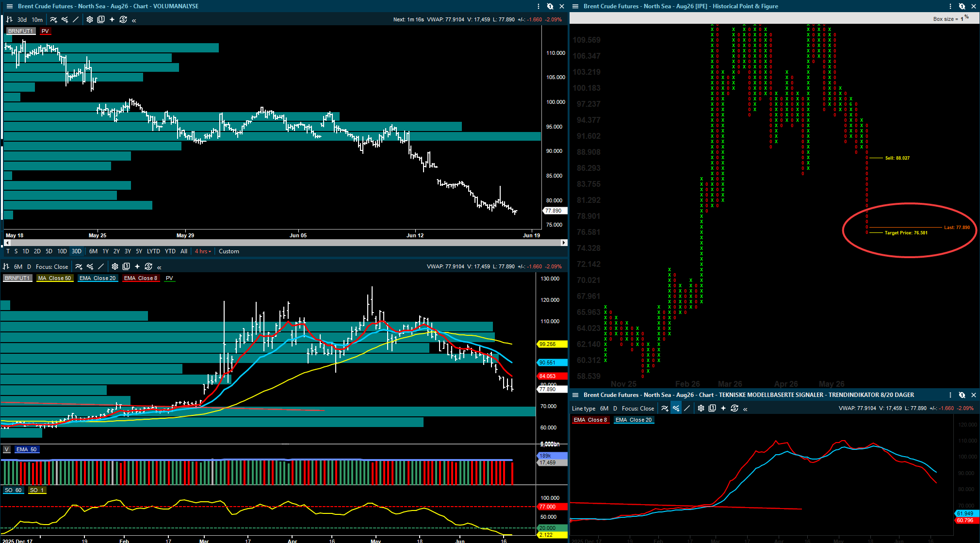Click Line type button in Trendindikator toolbar
The height and width of the screenshot is (543, 980).
[x=583, y=409]
